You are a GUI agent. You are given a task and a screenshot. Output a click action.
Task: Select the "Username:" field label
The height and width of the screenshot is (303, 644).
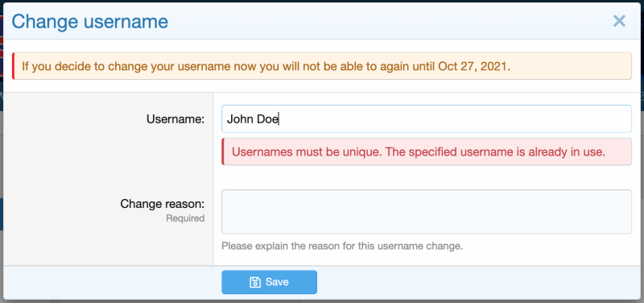coord(175,119)
